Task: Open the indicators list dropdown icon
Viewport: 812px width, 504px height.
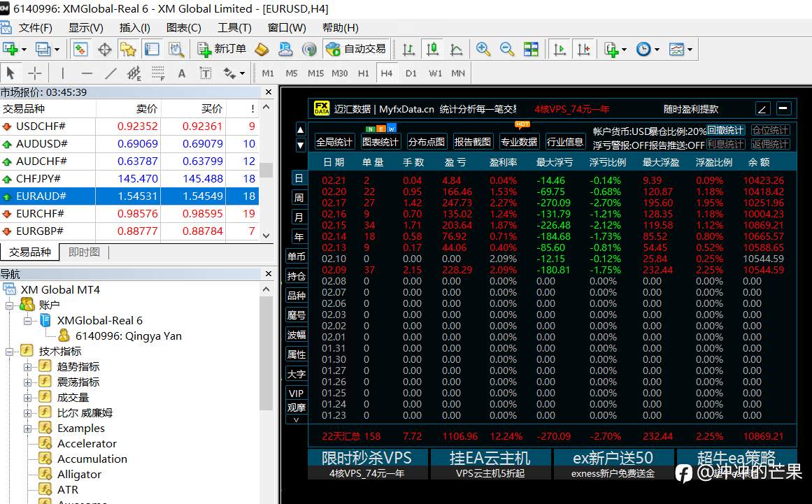Action: pos(615,49)
